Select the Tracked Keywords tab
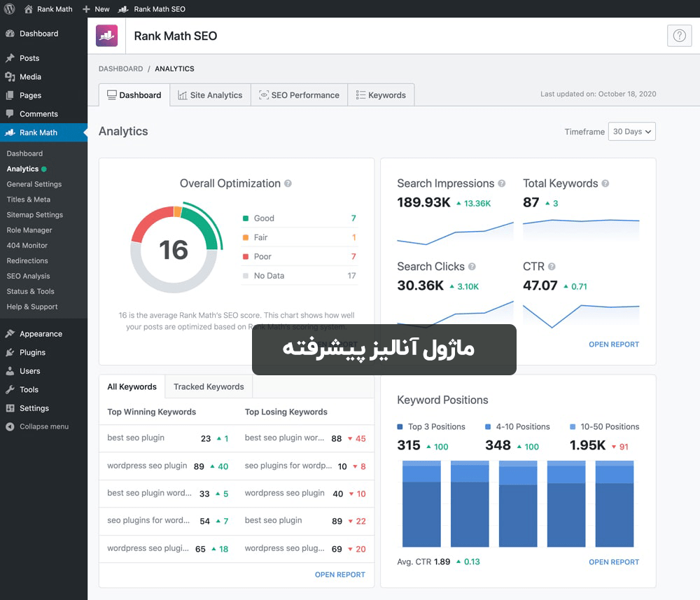 [x=209, y=386]
